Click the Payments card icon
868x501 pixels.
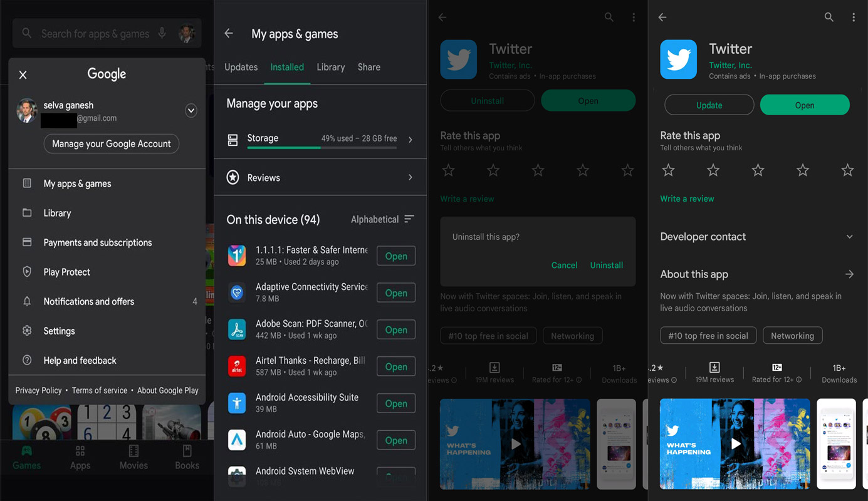click(x=27, y=242)
